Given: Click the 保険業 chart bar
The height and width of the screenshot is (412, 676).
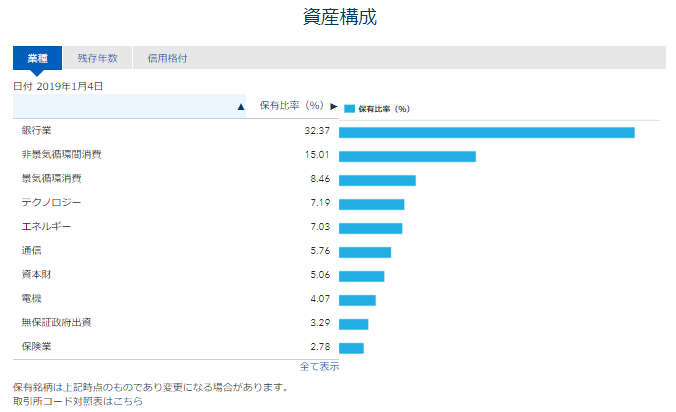Looking at the screenshot, I should 351,348.
